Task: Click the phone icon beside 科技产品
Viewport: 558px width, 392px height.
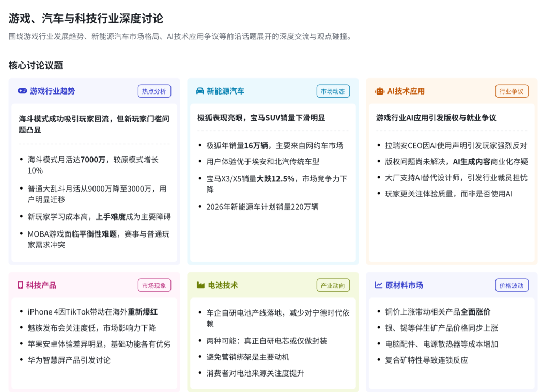Action: coord(20,285)
